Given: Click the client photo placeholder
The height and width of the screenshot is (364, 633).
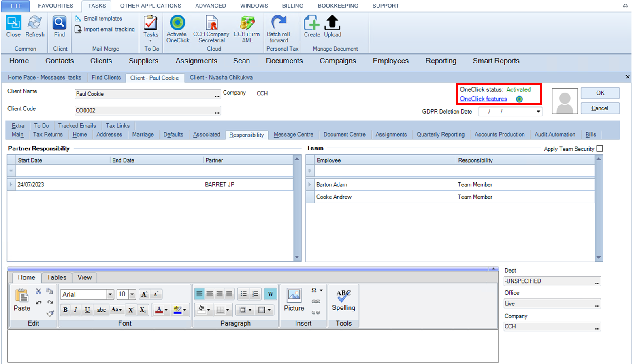Looking at the screenshot, I should coord(565,101).
